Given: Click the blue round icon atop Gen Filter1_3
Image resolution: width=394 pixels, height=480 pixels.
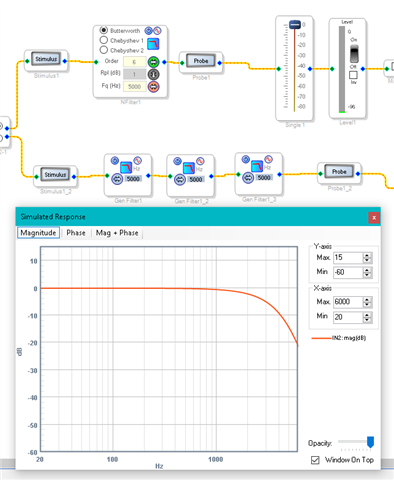Looking at the screenshot, I should pyautogui.click(x=246, y=159).
